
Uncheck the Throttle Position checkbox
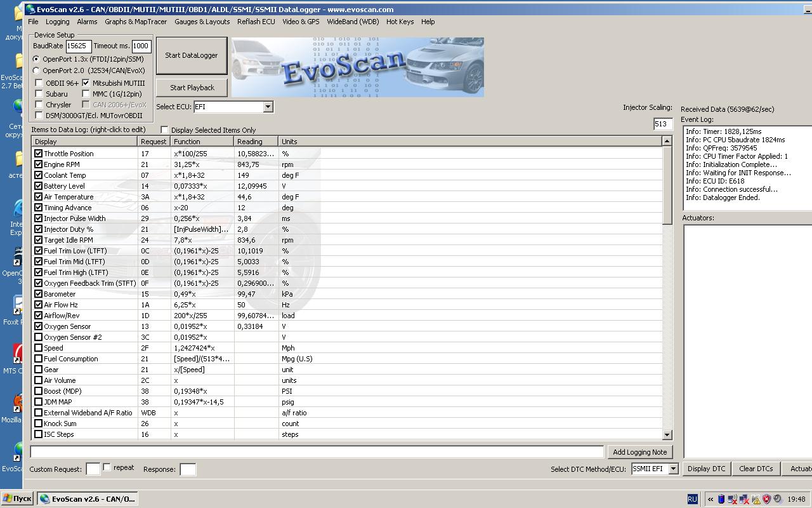click(39, 154)
